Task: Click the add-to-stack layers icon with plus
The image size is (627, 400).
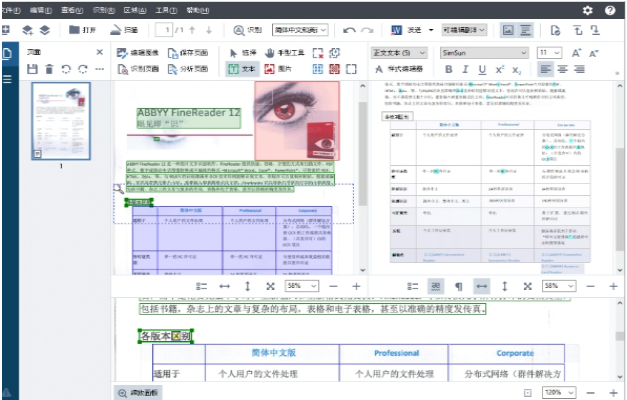Action: click(x=27, y=30)
